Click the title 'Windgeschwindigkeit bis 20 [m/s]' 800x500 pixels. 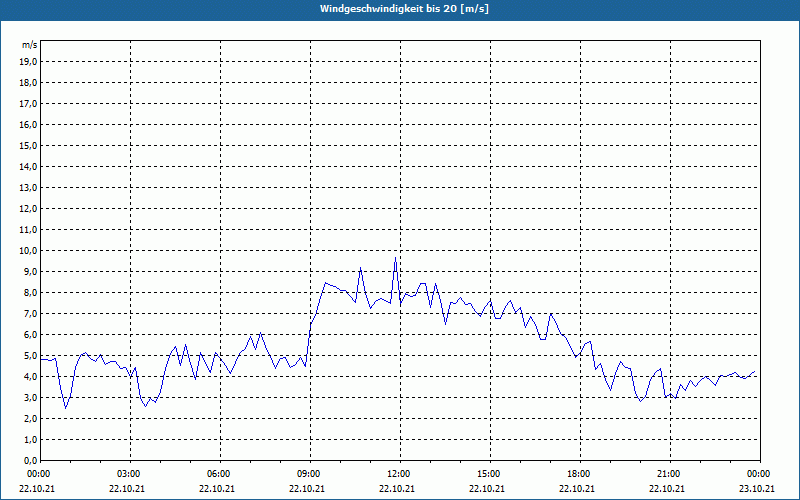coord(404,9)
